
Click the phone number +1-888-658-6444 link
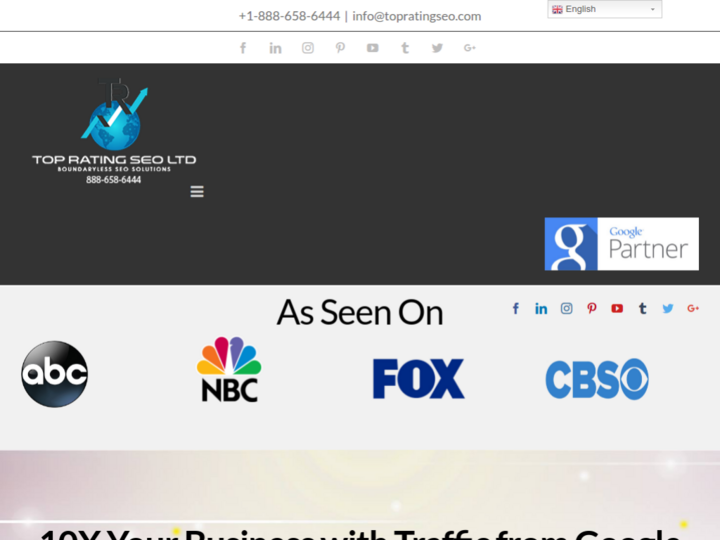point(289,16)
